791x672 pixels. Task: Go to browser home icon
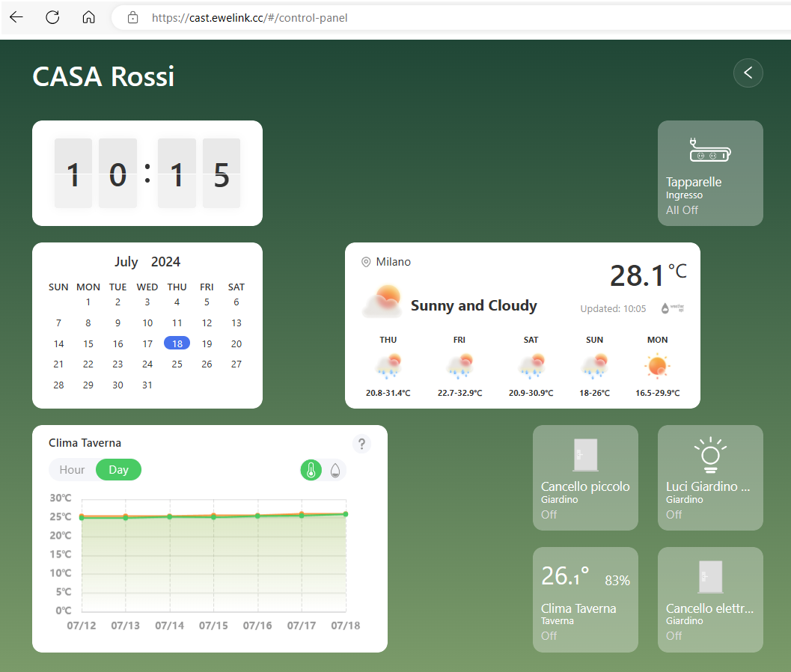(x=88, y=17)
